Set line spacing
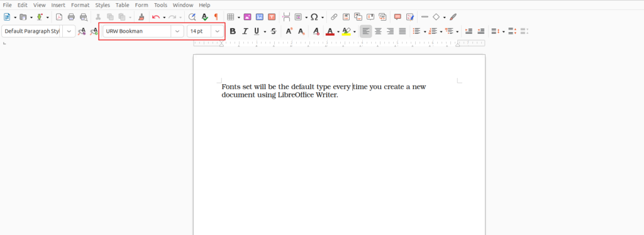This screenshot has width=644, height=235. pyautogui.click(x=496, y=31)
